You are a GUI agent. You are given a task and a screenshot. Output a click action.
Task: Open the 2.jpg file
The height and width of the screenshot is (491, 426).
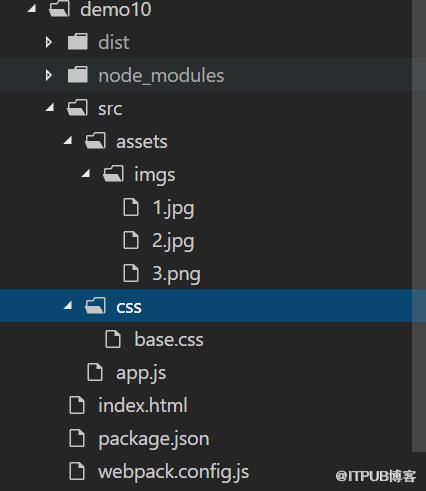pyautogui.click(x=173, y=241)
